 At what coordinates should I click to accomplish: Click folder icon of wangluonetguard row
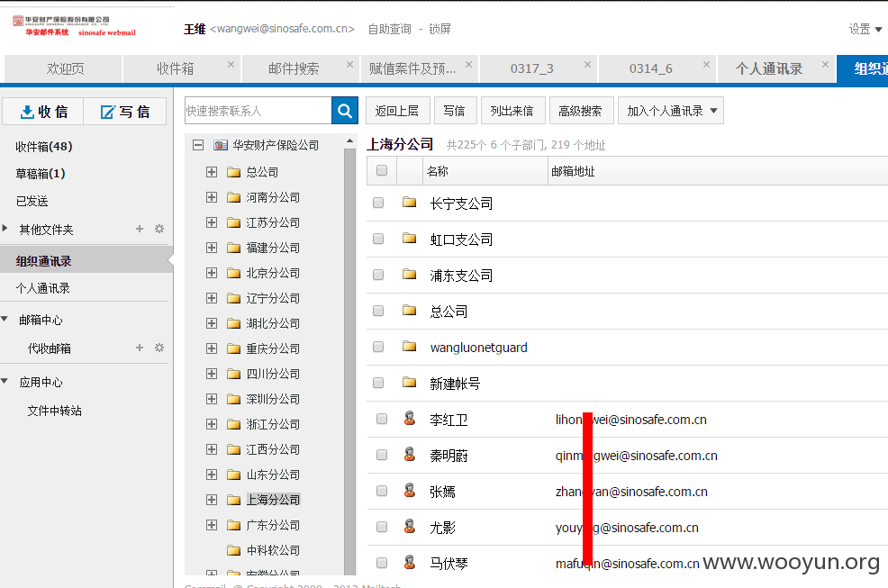410,347
